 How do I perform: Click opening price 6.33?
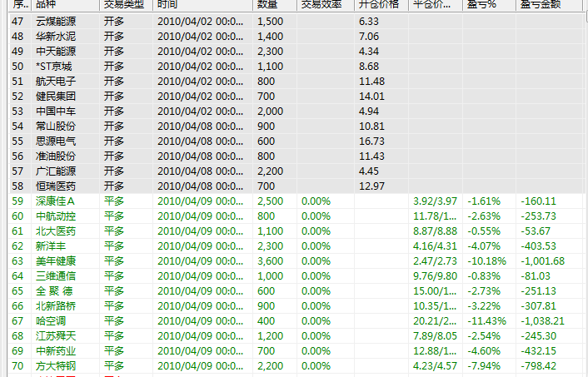point(369,22)
